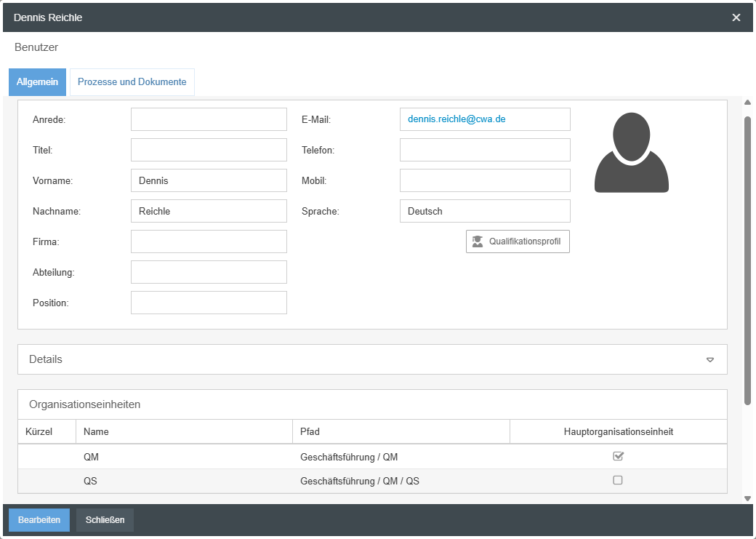This screenshot has width=756, height=539.
Task: Click the user avatar placeholder image
Action: [631, 153]
